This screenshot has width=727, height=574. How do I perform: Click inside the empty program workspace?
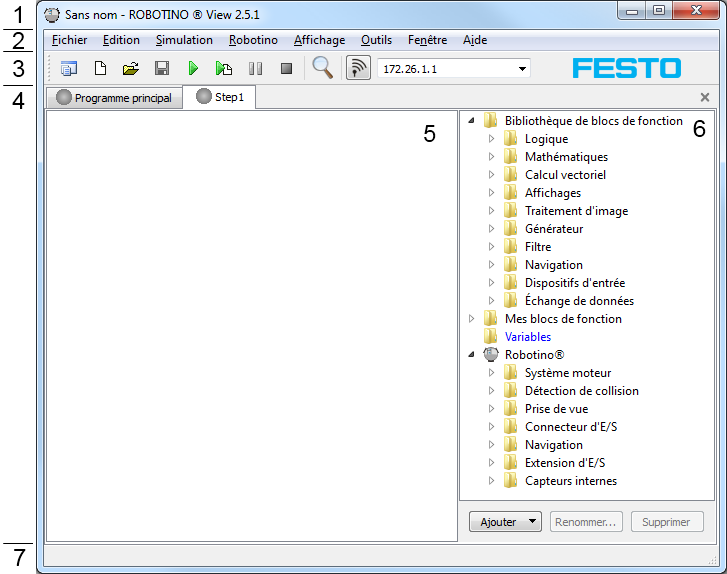tap(252, 325)
